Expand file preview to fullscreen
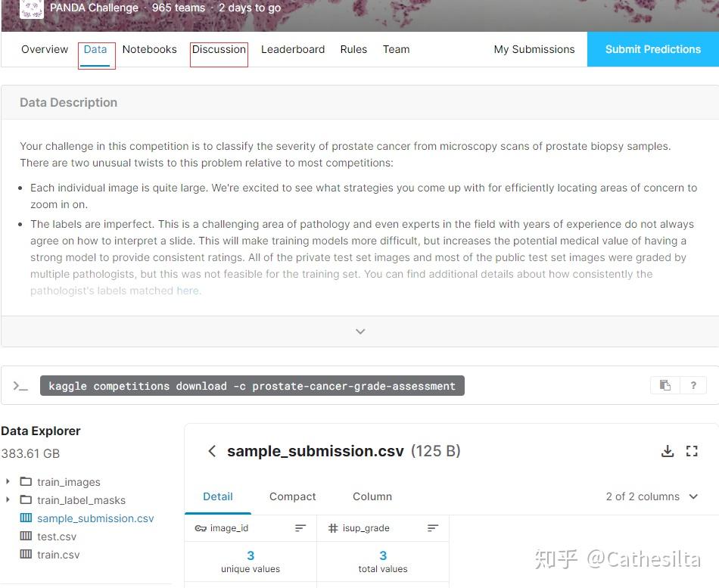 (x=692, y=451)
